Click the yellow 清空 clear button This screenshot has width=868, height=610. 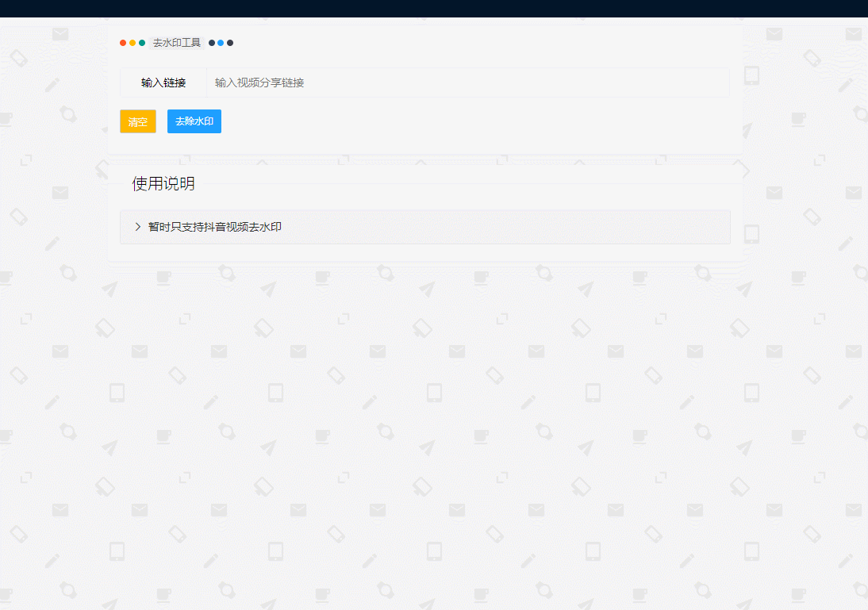[138, 121]
